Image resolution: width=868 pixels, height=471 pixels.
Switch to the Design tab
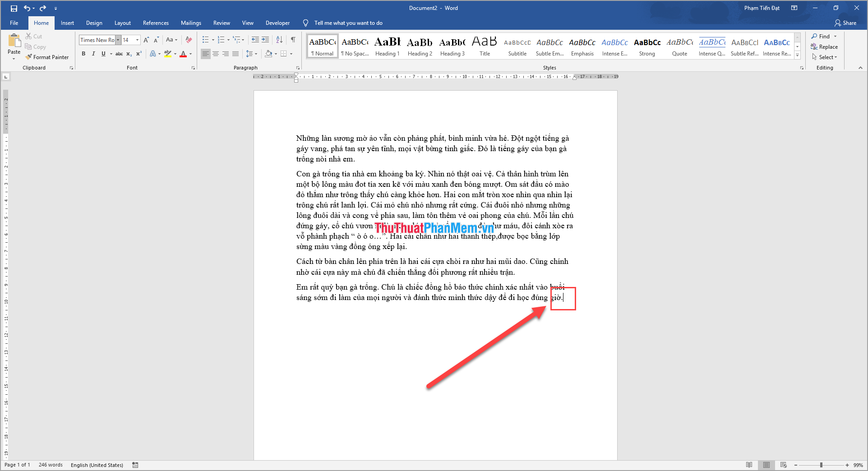point(94,23)
